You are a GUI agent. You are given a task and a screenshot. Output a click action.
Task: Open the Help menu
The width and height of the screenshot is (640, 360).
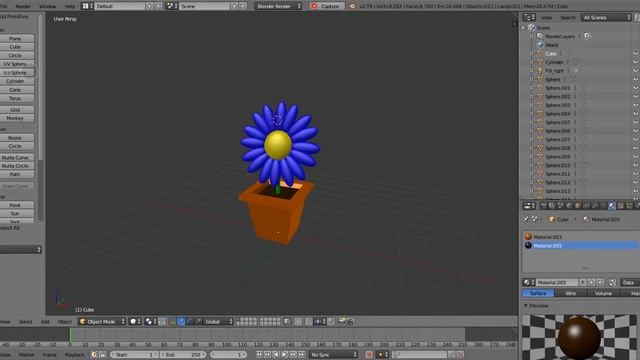70,6
